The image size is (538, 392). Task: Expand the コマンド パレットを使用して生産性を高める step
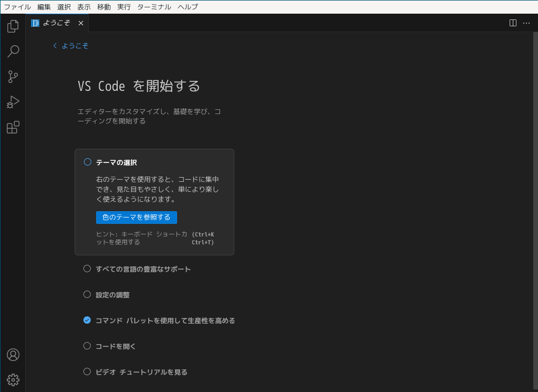coord(165,321)
